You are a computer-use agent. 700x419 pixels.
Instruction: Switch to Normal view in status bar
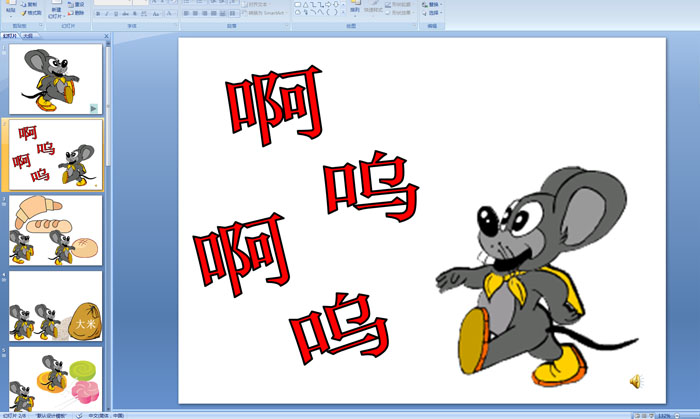pos(637,416)
